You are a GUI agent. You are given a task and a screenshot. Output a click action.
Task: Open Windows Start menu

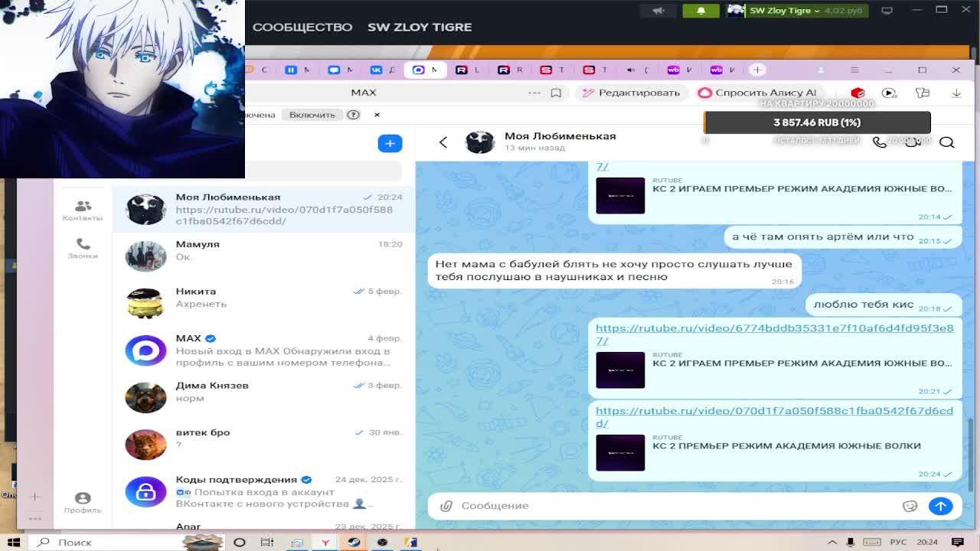pos(14,542)
